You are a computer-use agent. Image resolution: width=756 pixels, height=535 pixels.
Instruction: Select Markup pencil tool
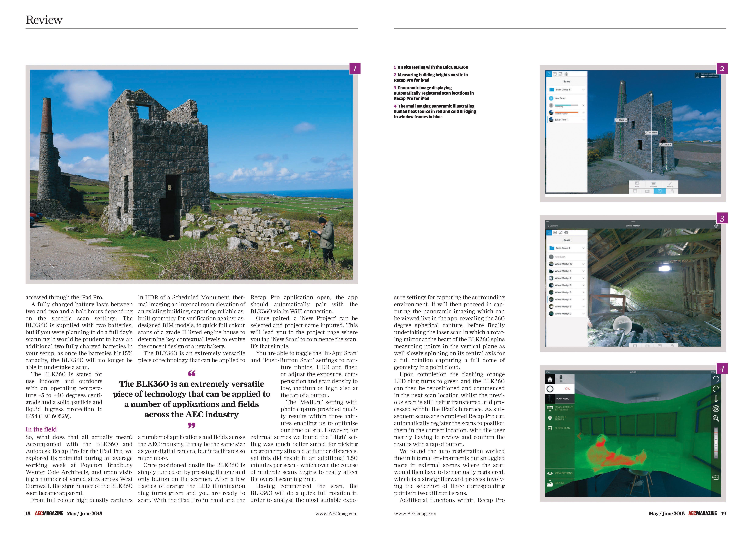(x=670, y=184)
